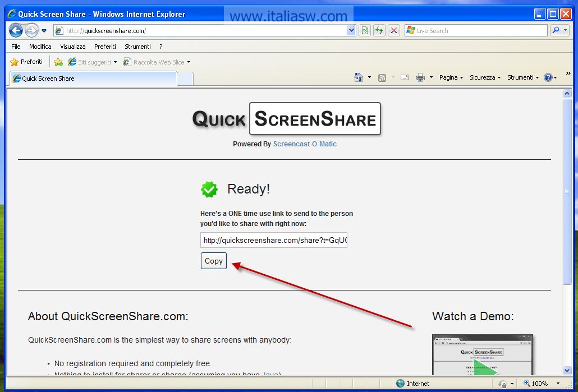578x392 pixels.
Task: Click the add to favorites bar star icon
Action: 58,62
